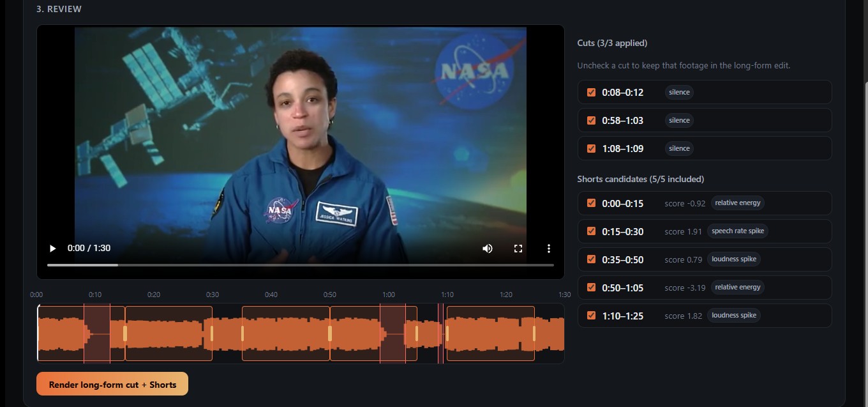Click the score 0.79 value
The width and height of the screenshot is (868, 407).
(x=683, y=260)
